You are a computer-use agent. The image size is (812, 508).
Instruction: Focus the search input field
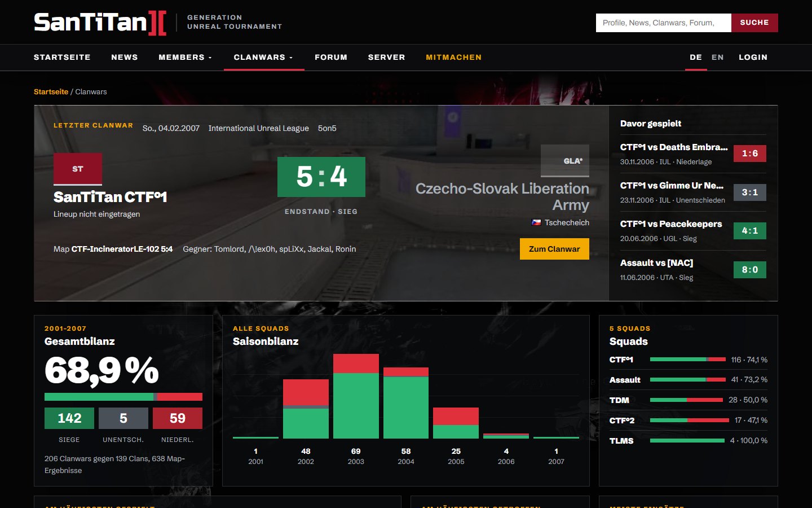click(x=664, y=23)
